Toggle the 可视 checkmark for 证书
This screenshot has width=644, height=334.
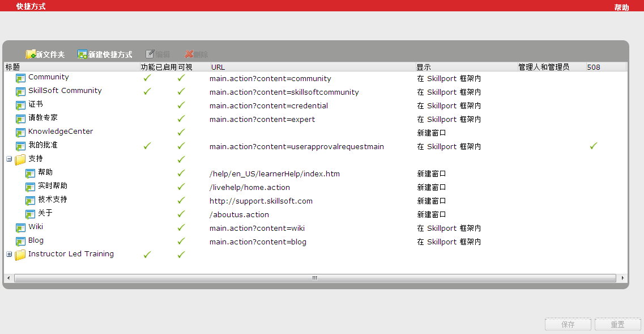coord(181,105)
